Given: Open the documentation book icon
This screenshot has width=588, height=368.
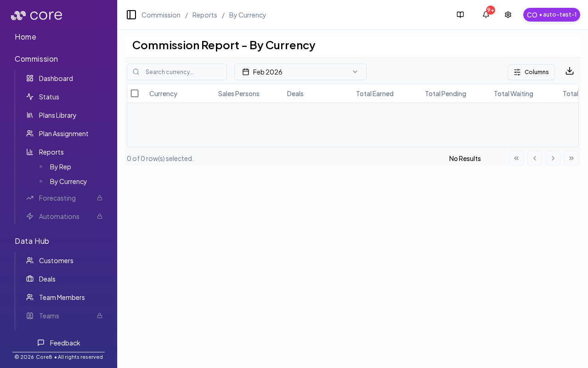Looking at the screenshot, I should (x=460, y=15).
